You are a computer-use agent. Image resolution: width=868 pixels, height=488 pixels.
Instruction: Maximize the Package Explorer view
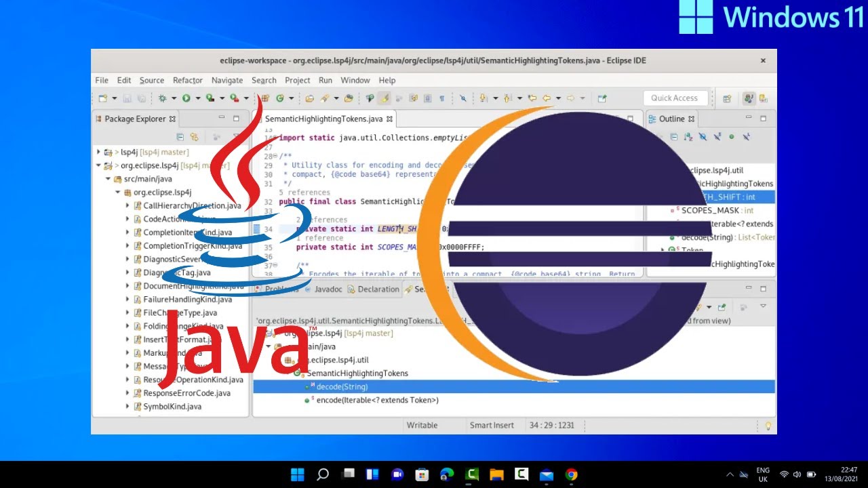click(x=236, y=119)
